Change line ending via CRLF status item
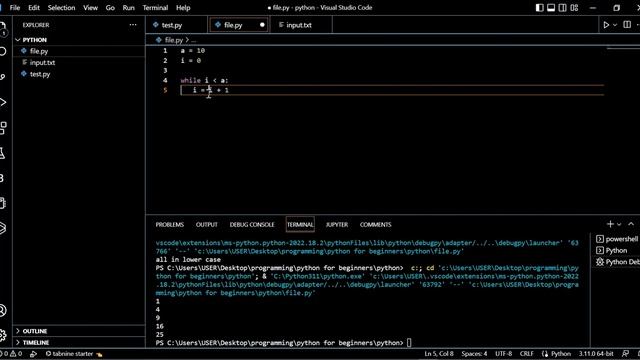 tap(527, 354)
